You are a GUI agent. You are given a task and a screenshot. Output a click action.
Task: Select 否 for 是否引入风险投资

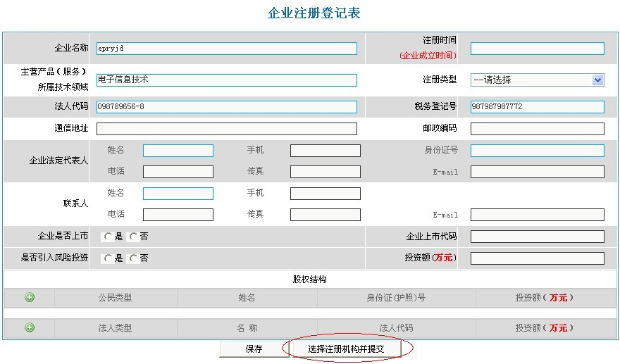(x=134, y=258)
